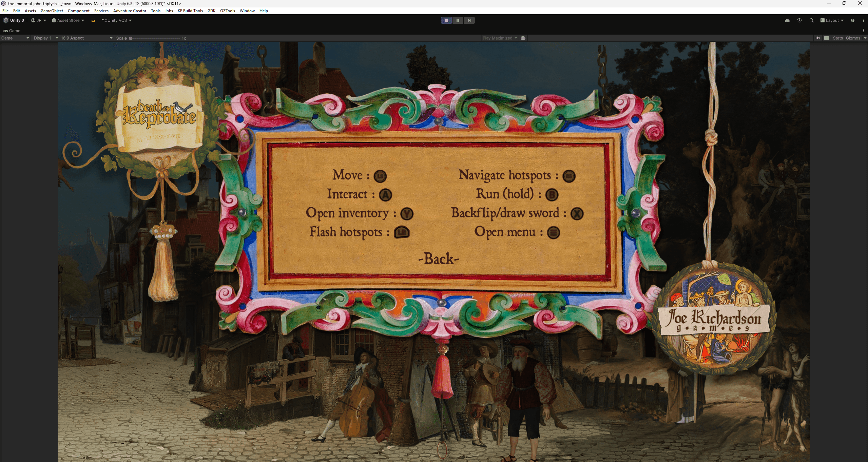
Task: Open the KF Build Tools menu
Action: point(190,11)
